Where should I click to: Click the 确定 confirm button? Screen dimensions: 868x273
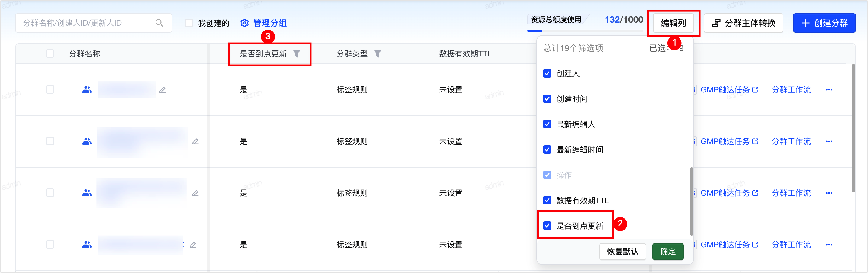coord(667,252)
